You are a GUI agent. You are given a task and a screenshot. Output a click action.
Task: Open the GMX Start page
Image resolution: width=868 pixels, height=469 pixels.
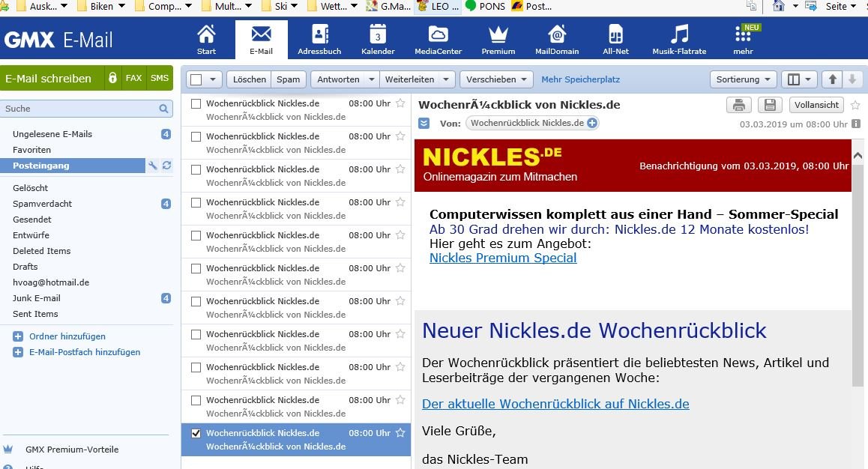point(206,40)
